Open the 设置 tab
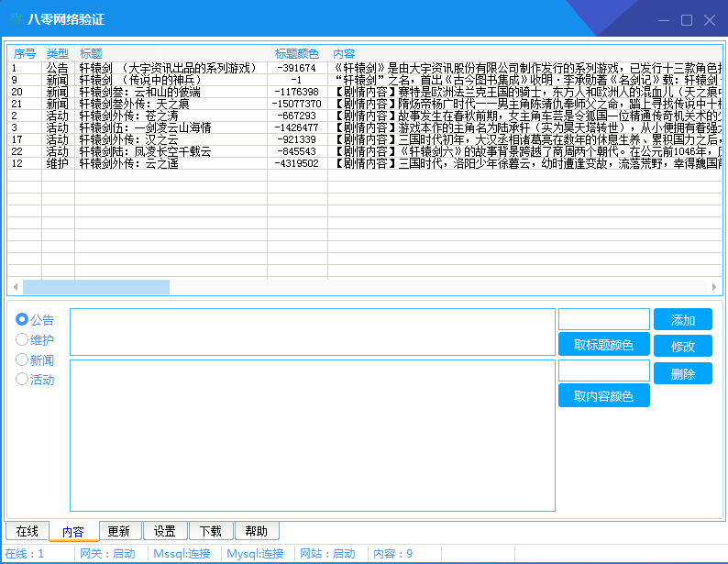This screenshot has height=564, width=728. [x=165, y=531]
